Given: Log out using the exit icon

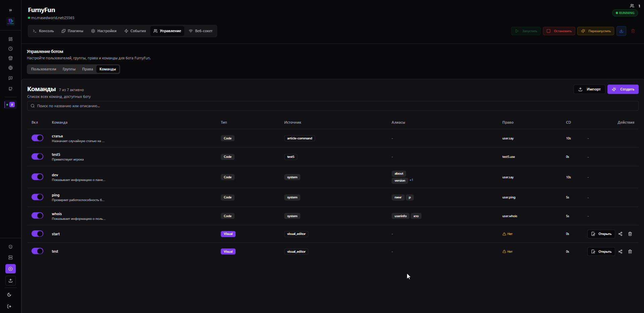Looking at the screenshot, I should pyautogui.click(x=9, y=306).
